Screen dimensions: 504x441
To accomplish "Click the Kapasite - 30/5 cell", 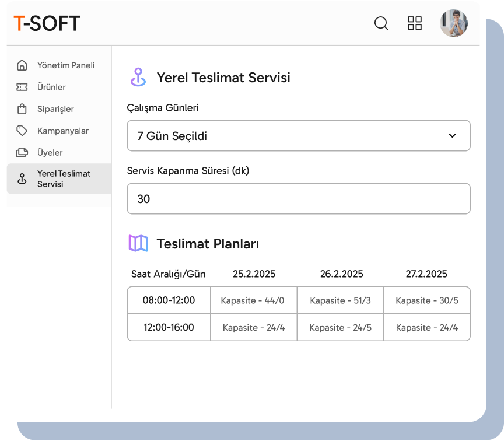I will (x=427, y=300).
